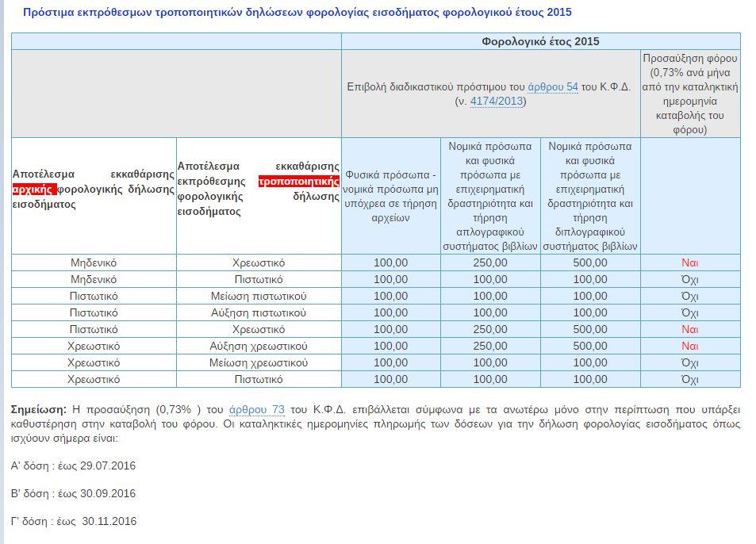This screenshot has height=544, width=756.
Task: Click the Φορολογικό έτος 2015 table header
Action: click(x=540, y=41)
